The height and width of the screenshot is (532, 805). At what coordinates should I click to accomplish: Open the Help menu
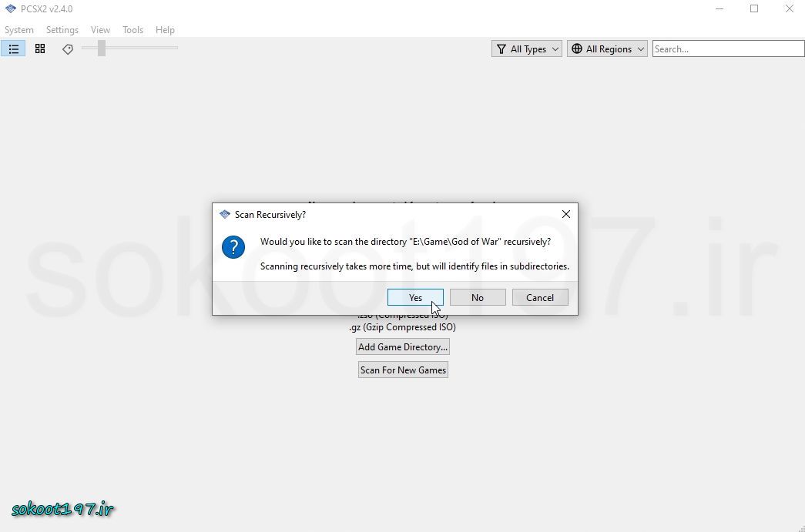pyautogui.click(x=165, y=30)
